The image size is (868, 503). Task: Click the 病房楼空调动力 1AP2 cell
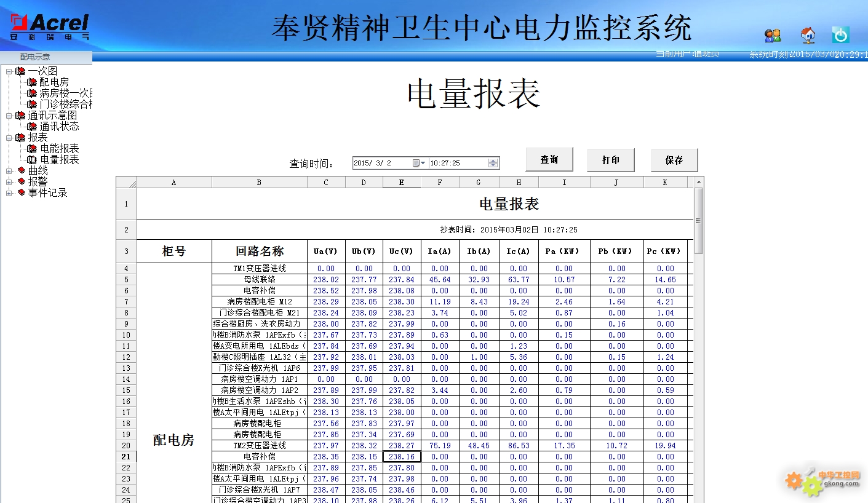coord(260,390)
